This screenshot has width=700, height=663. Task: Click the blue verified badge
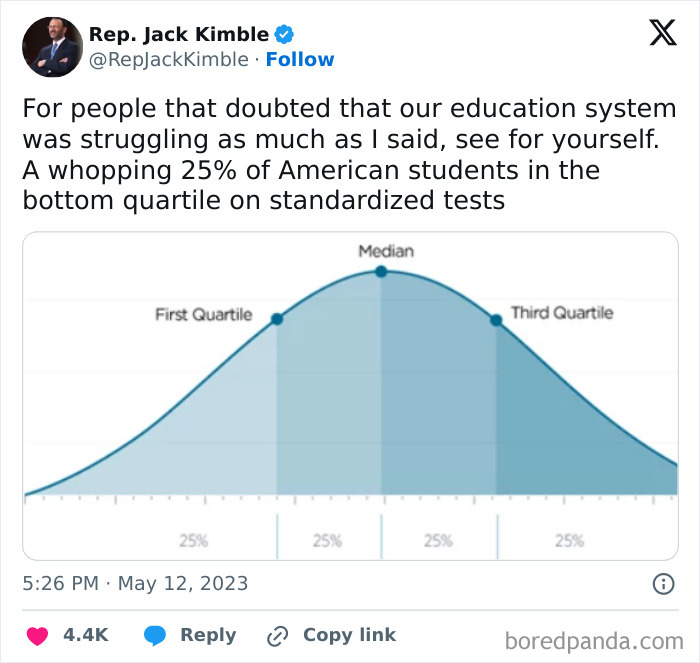(285, 34)
